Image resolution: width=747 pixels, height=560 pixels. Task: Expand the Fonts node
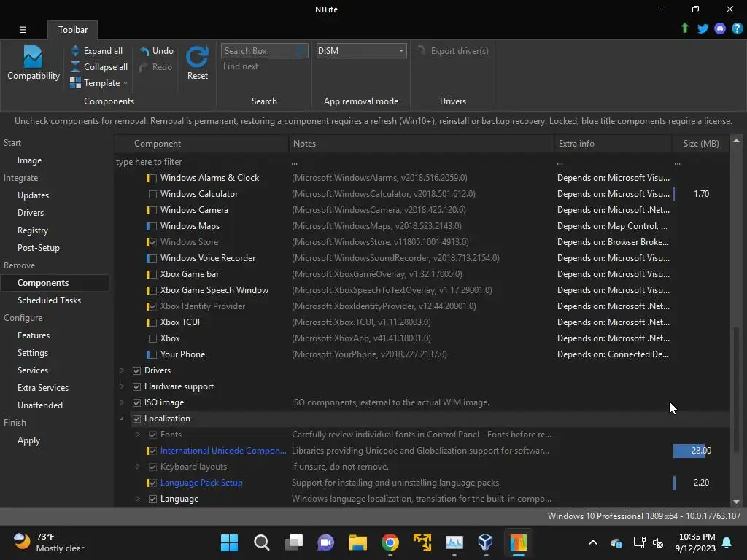tap(138, 435)
